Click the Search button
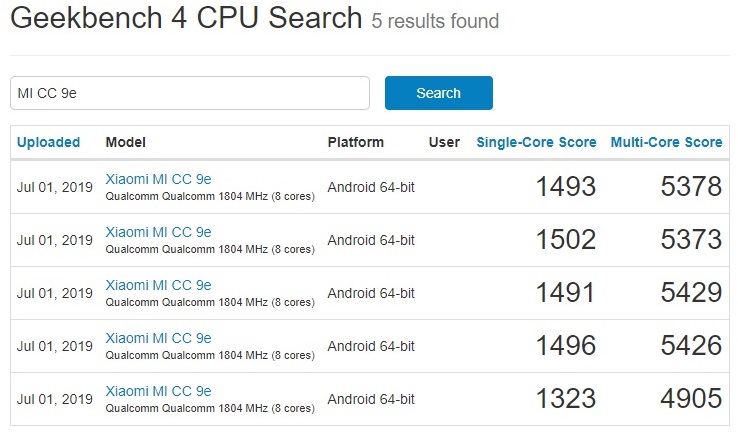 tap(438, 93)
